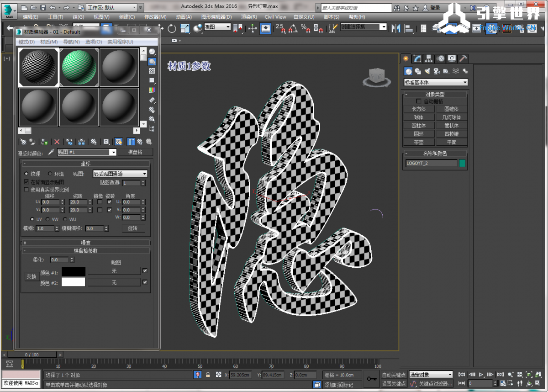The image size is (548, 392).
Task: Enable the 自动栅格 checkbox
Action: click(419, 101)
